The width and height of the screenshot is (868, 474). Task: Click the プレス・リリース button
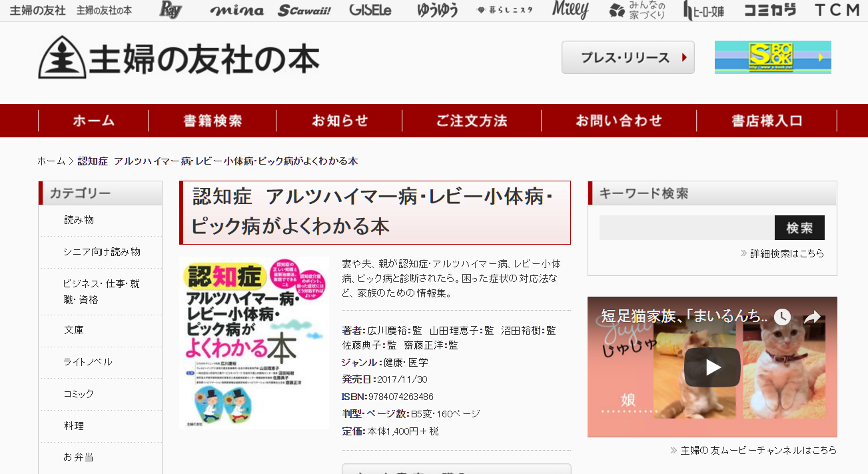(628, 57)
